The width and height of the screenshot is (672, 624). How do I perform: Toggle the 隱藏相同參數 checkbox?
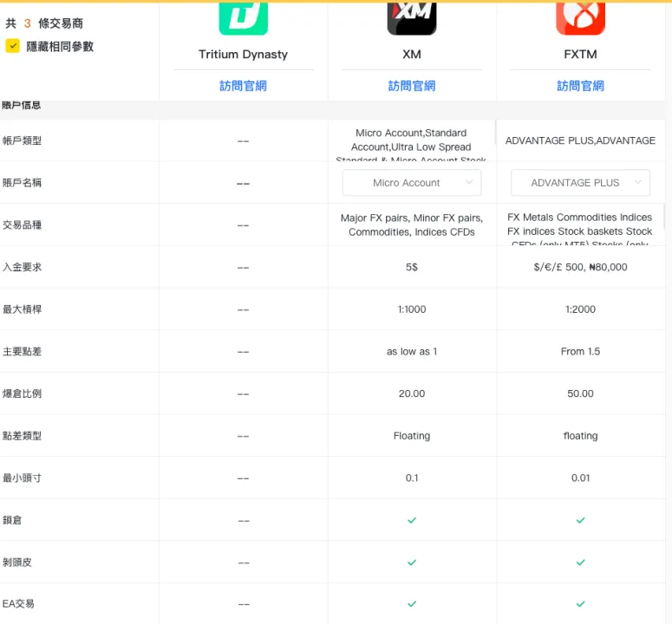pos(12,46)
